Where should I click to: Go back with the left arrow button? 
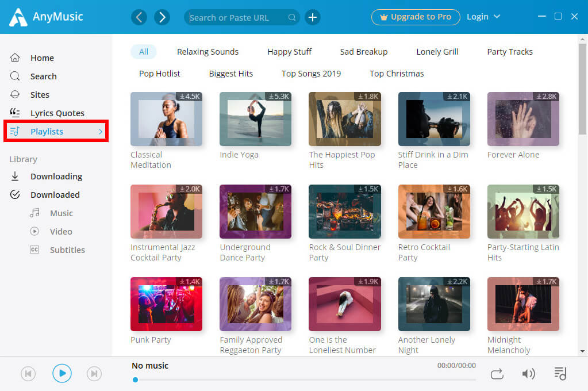click(x=139, y=17)
